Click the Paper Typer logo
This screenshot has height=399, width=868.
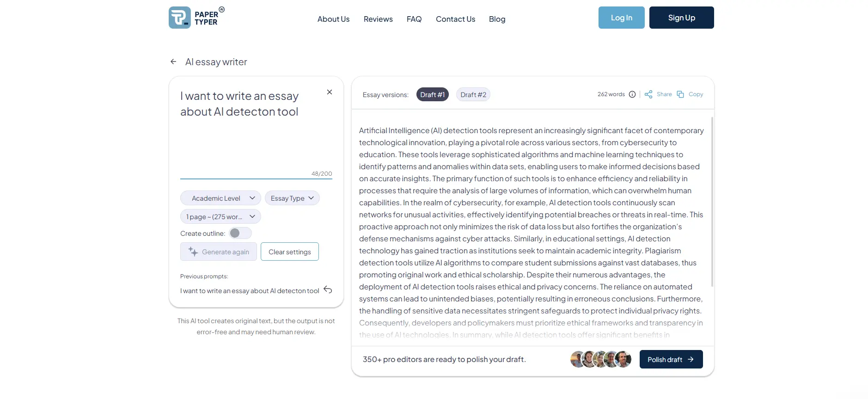[196, 18]
